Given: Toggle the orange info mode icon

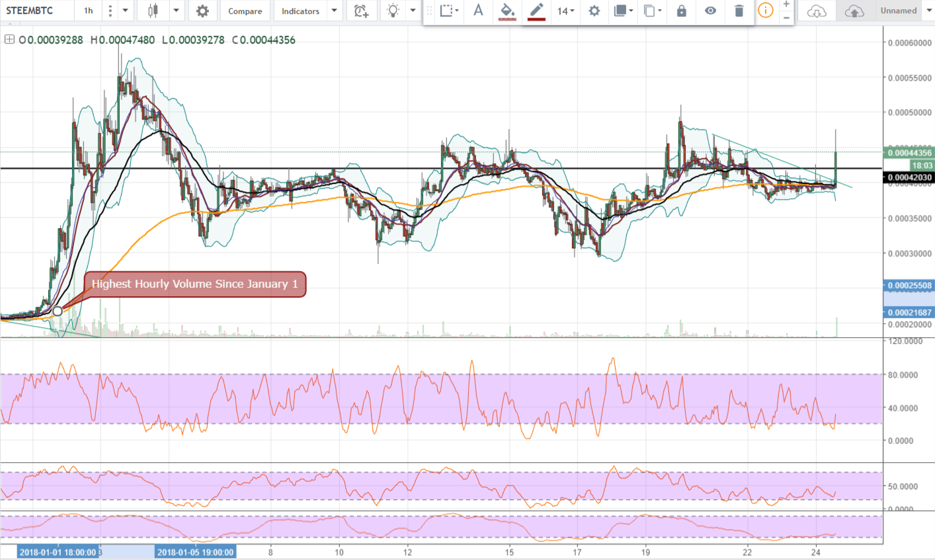Looking at the screenshot, I should (765, 11).
